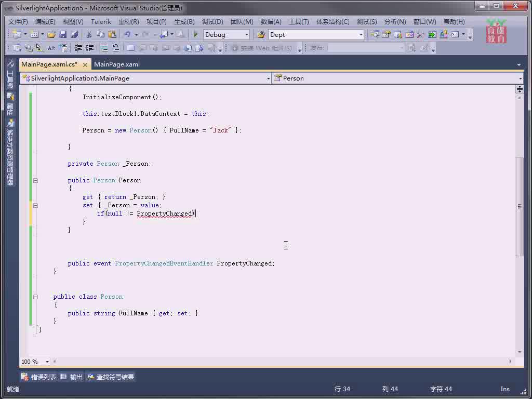Click the Navigate Backward icon
Screen dimensions: 532x399
pos(164,34)
